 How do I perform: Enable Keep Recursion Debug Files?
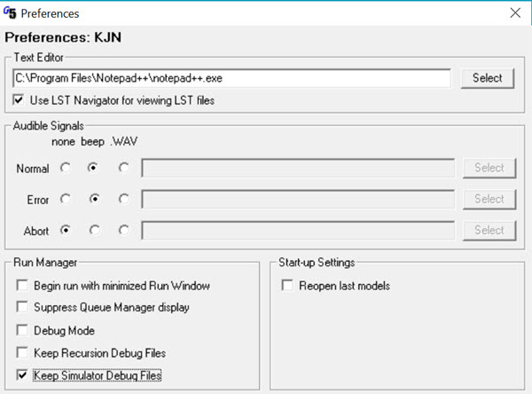pyautogui.click(x=21, y=353)
